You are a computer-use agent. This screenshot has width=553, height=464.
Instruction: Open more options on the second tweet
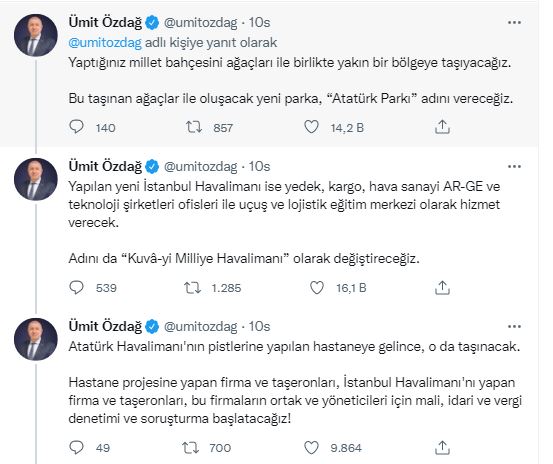tap(514, 166)
